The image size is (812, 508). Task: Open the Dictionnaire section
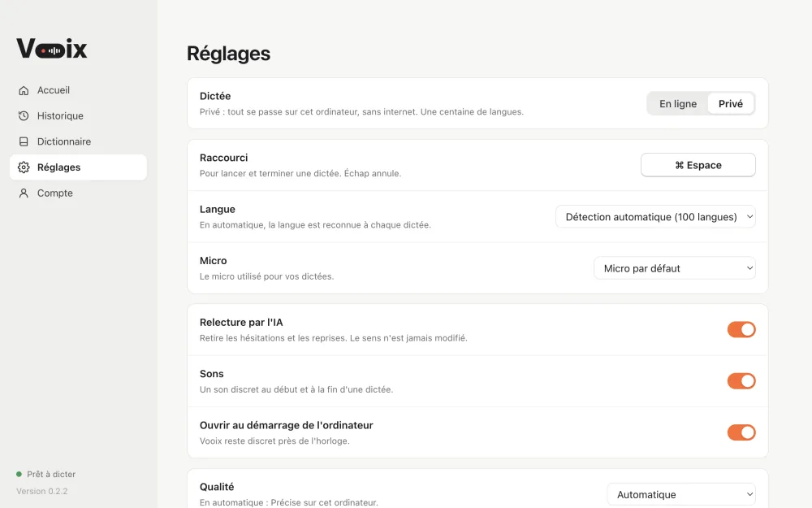click(x=78, y=141)
